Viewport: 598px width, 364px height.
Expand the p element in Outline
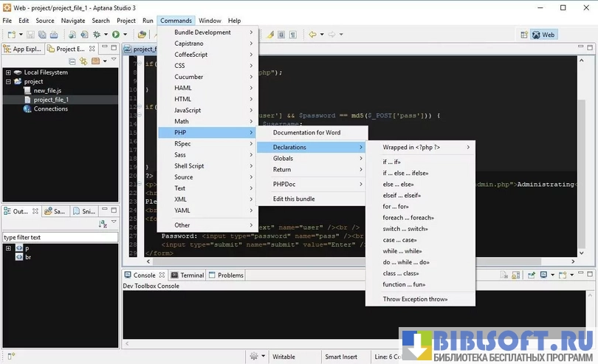pos(8,248)
